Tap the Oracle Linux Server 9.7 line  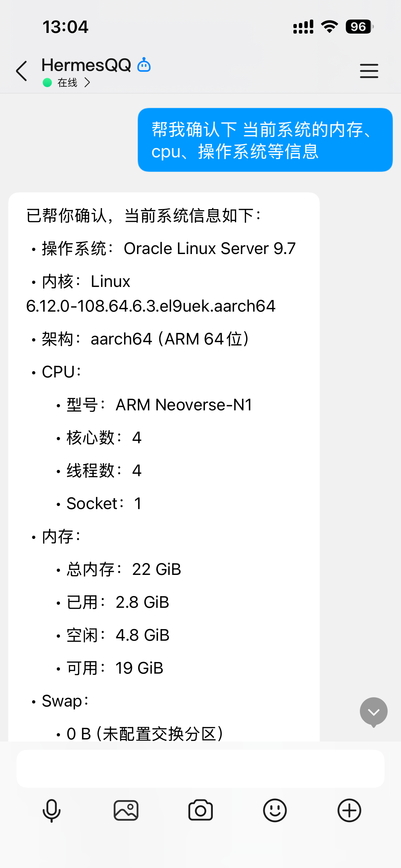point(209,249)
